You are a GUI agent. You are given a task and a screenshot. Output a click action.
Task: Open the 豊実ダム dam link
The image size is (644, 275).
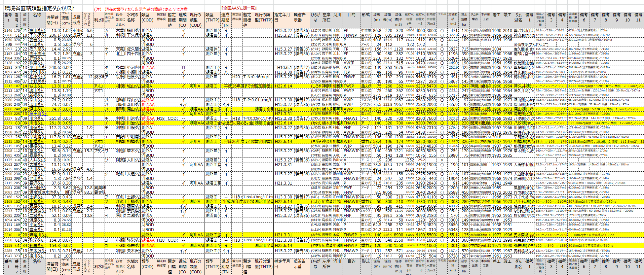[x=36, y=229]
